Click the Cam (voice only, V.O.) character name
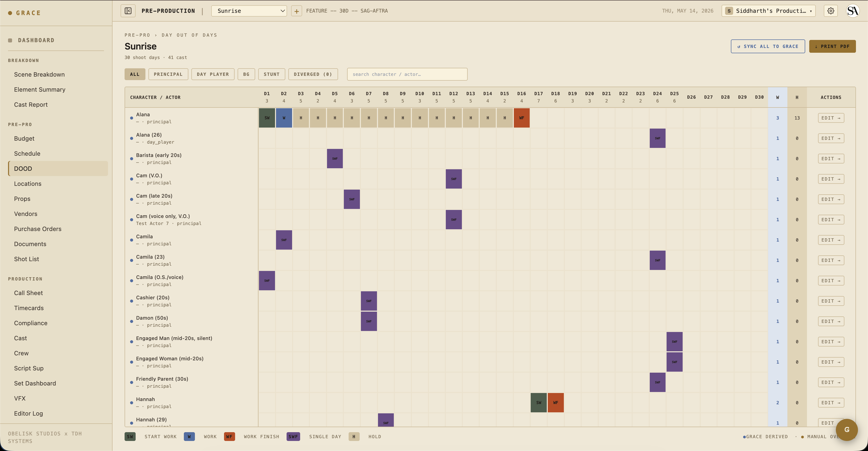868x451 pixels. tap(163, 216)
